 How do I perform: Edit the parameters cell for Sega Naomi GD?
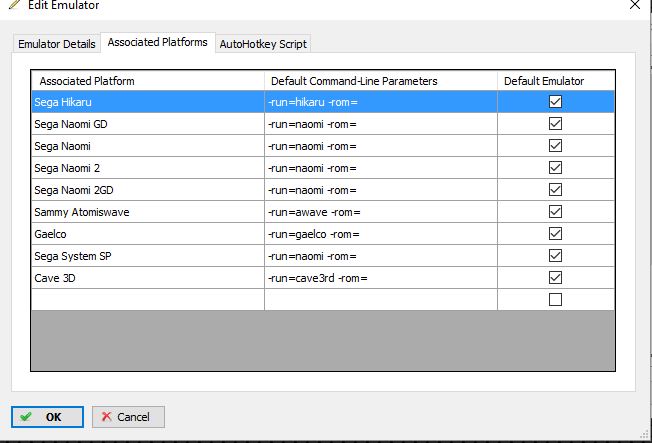[x=381, y=124]
